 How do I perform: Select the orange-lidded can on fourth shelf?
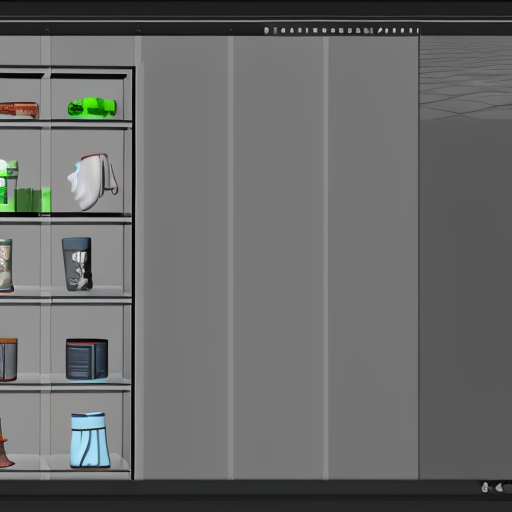[x=8, y=360]
